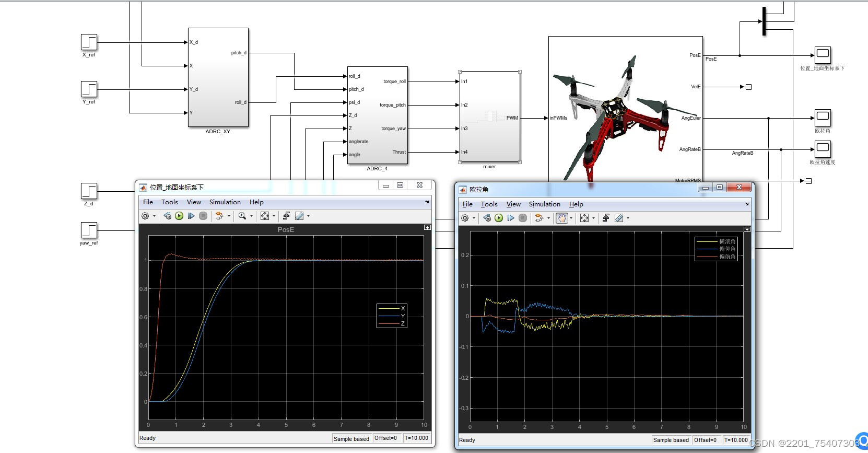
Task: Select the ADRC_4 controller subsystem block
Action: coord(378,115)
